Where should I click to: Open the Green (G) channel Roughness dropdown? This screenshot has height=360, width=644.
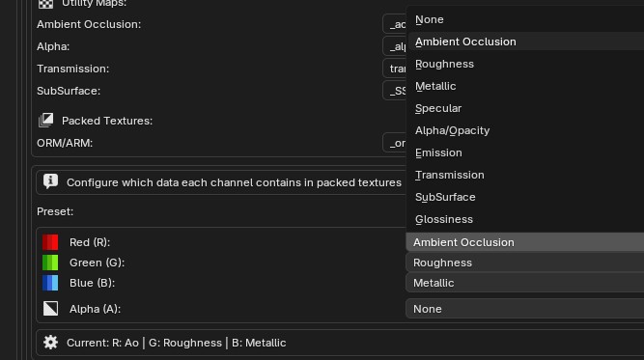(x=525, y=263)
